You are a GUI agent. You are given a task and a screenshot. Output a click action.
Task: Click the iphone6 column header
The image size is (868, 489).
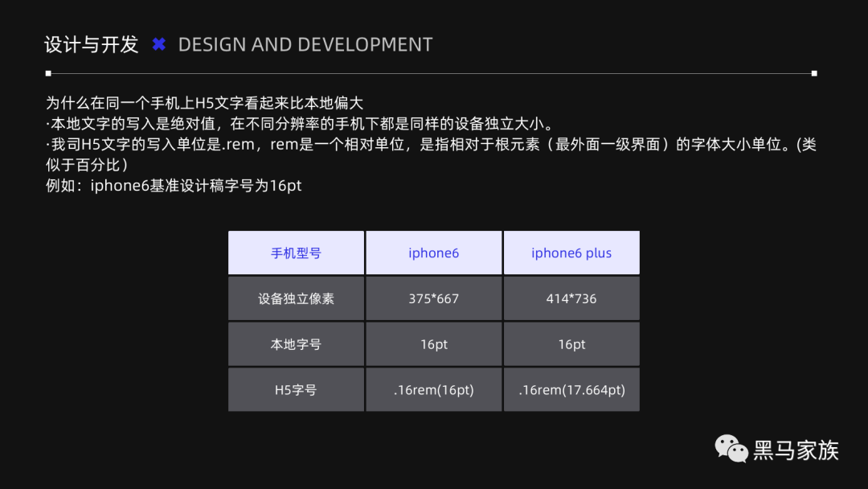coord(433,253)
